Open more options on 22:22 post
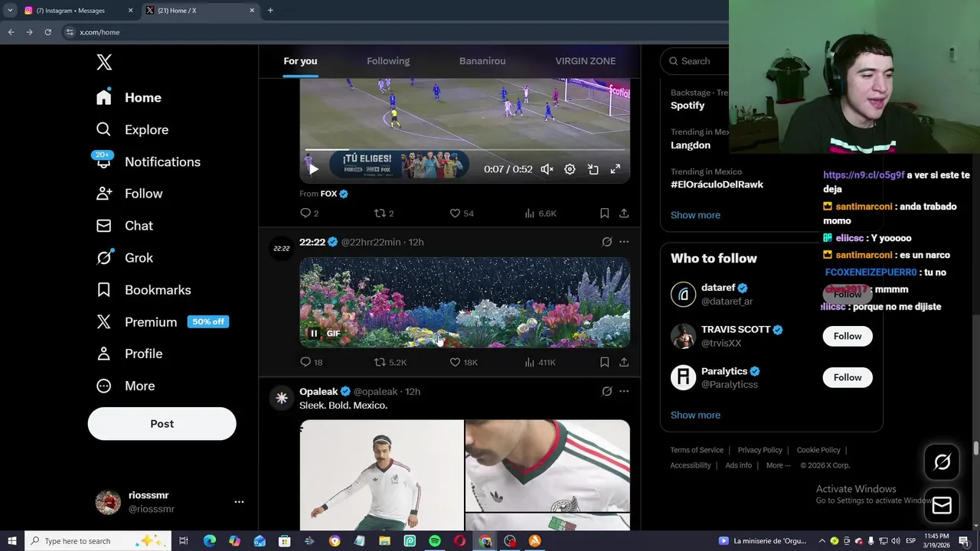The image size is (980, 551). tap(624, 242)
